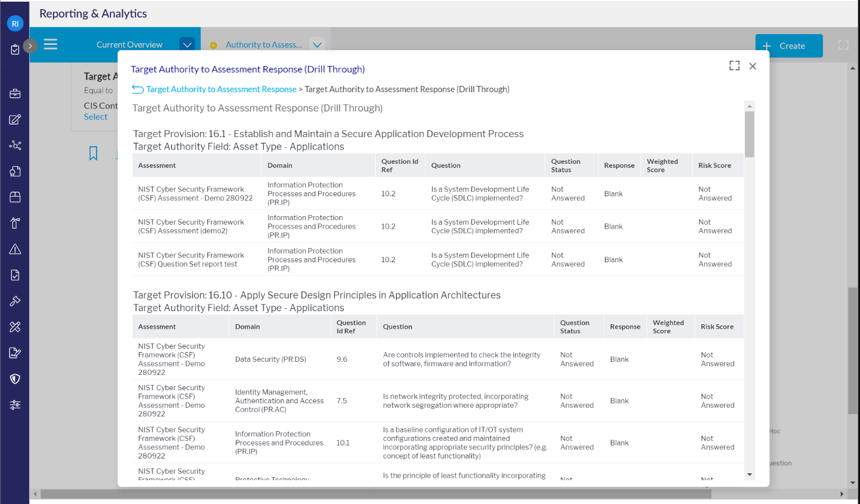Open the Authority to Assess tab dropdown arrow
Viewport: 860px width, 504px height.
[317, 45]
